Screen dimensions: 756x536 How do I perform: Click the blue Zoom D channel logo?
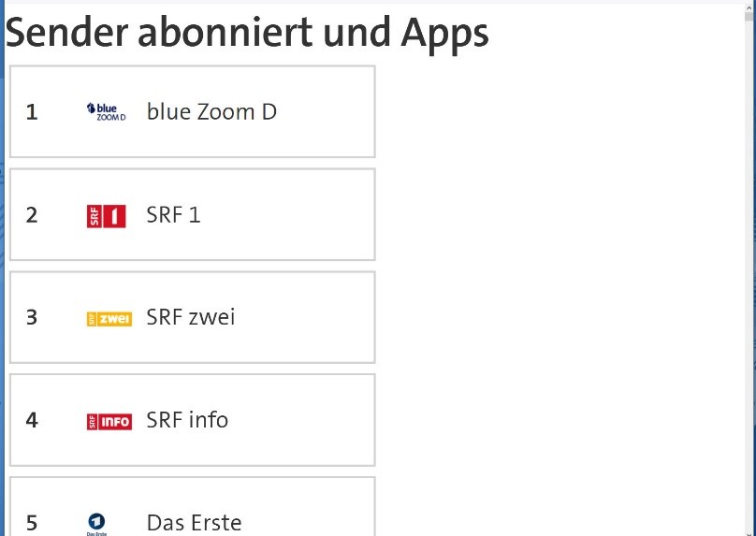click(x=106, y=112)
